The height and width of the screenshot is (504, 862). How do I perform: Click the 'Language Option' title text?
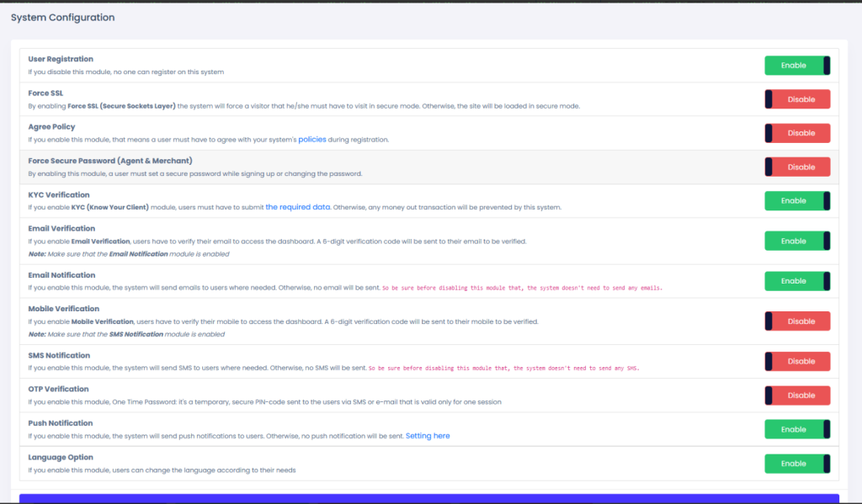61,457
